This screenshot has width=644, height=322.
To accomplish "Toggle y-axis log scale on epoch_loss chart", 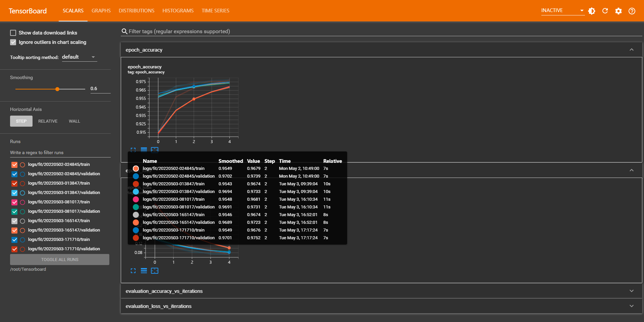I will (144, 271).
